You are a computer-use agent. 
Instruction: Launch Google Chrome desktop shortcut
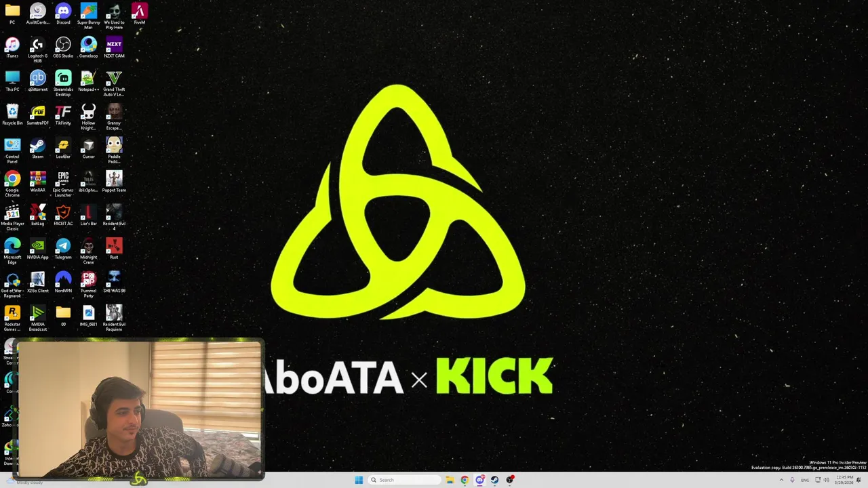tap(12, 184)
